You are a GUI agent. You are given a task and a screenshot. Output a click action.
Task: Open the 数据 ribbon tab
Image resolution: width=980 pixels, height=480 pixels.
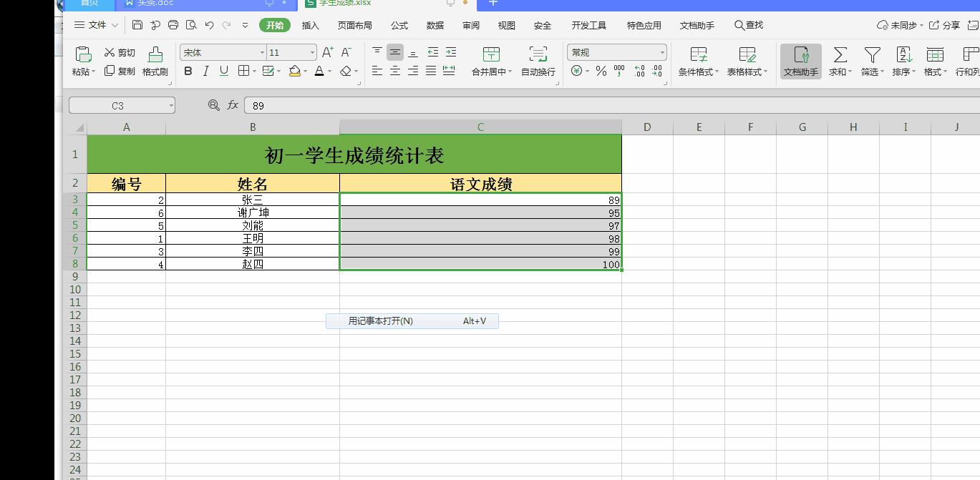click(435, 25)
